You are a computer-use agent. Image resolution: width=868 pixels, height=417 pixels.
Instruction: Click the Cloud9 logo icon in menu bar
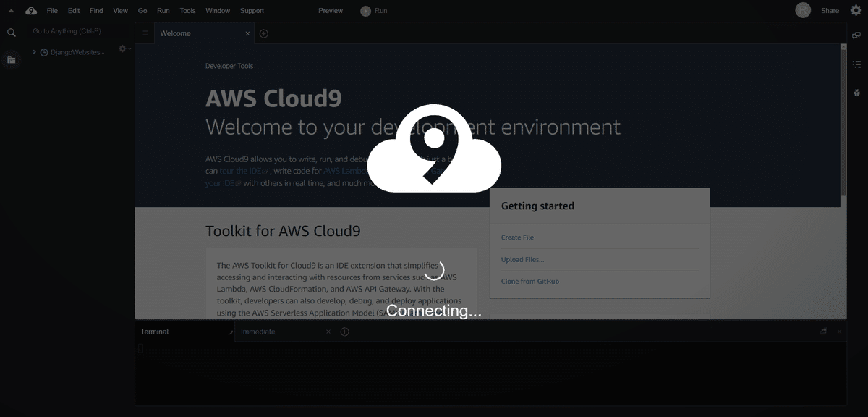click(31, 11)
